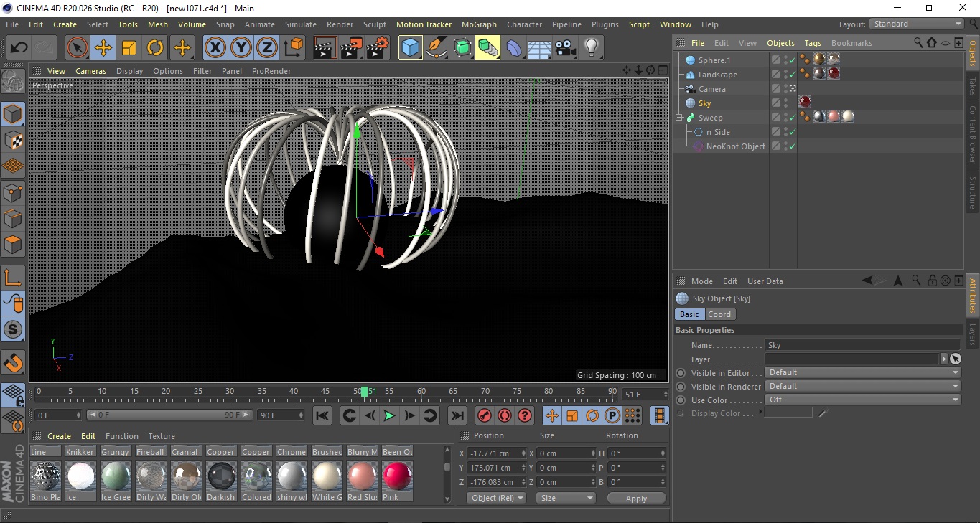Toggle the n-Side enable checkmark
Image resolution: width=980 pixels, height=523 pixels.
pos(793,132)
